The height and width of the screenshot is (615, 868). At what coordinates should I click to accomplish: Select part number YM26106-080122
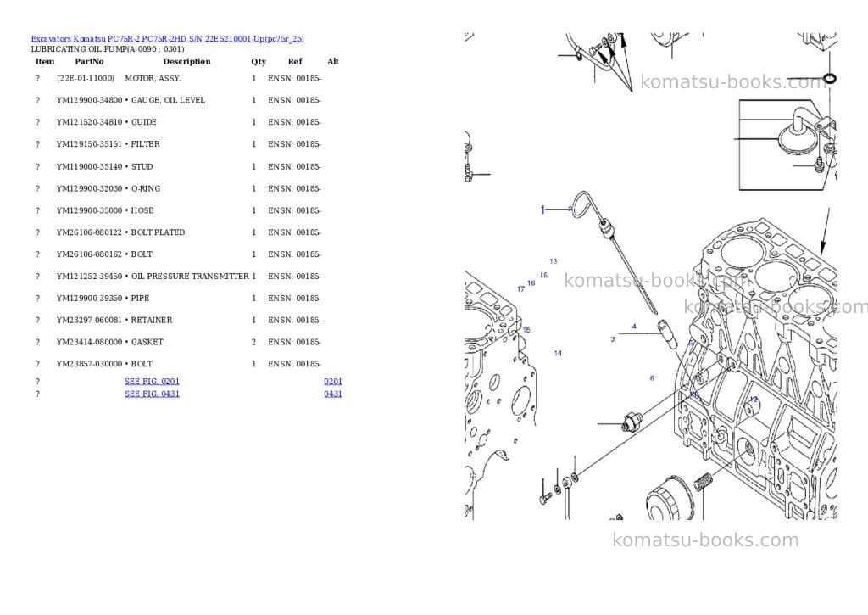(89, 232)
